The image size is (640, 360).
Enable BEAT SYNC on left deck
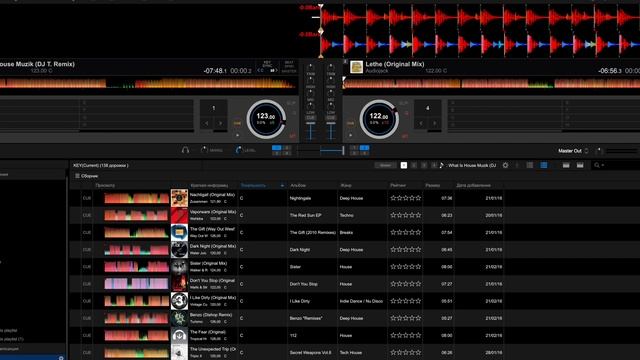pyautogui.click(x=289, y=64)
